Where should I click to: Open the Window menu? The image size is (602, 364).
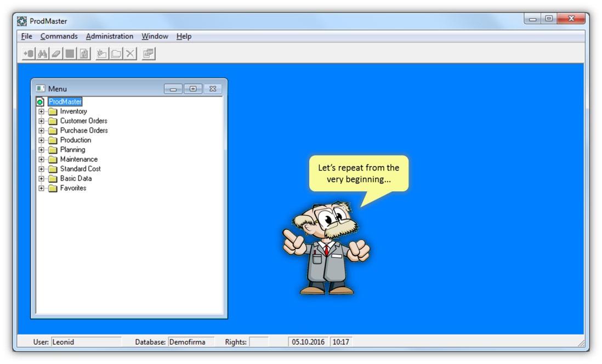155,36
